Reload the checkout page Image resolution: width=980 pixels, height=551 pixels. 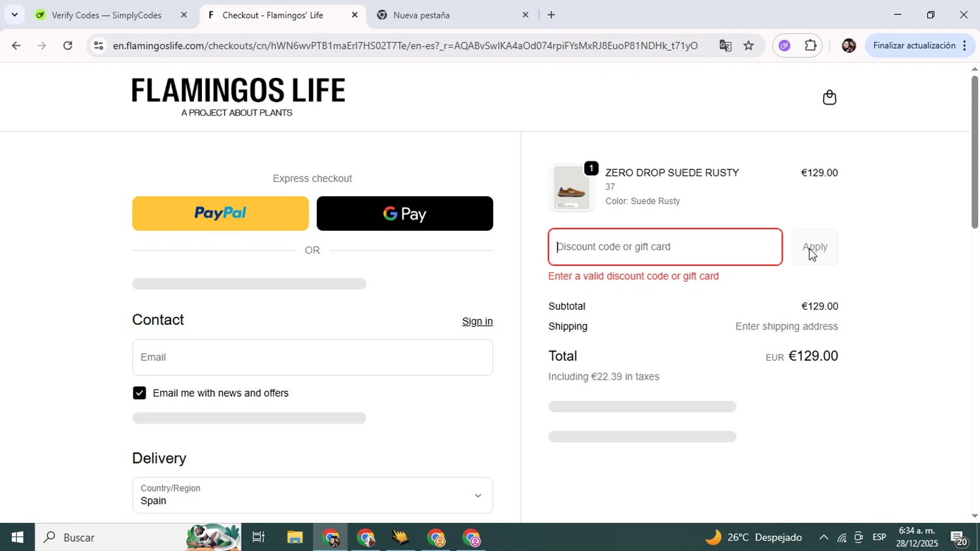point(68,46)
